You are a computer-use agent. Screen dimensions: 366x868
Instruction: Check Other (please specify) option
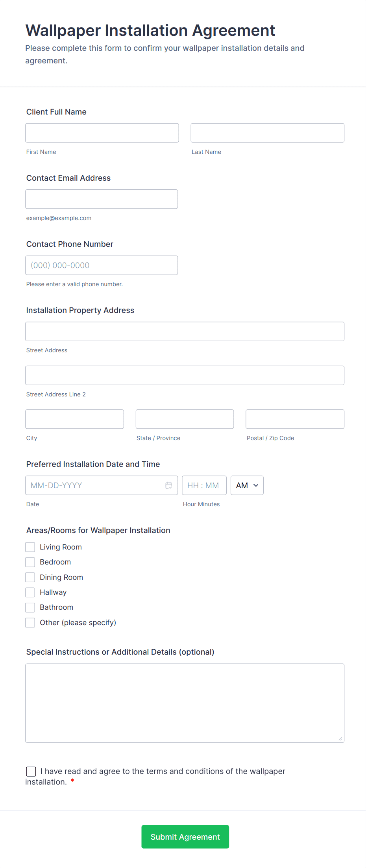(x=30, y=623)
